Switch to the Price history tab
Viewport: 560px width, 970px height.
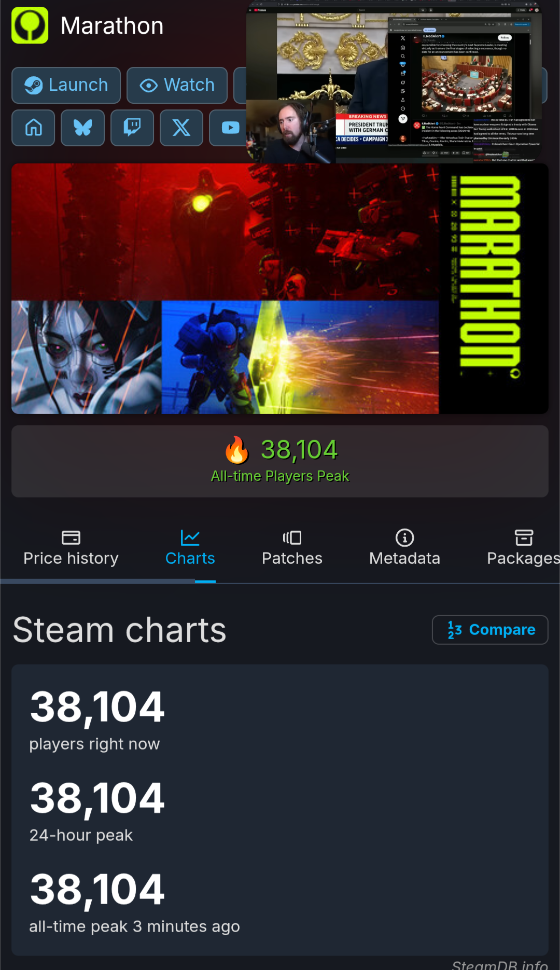pyautogui.click(x=71, y=548)
